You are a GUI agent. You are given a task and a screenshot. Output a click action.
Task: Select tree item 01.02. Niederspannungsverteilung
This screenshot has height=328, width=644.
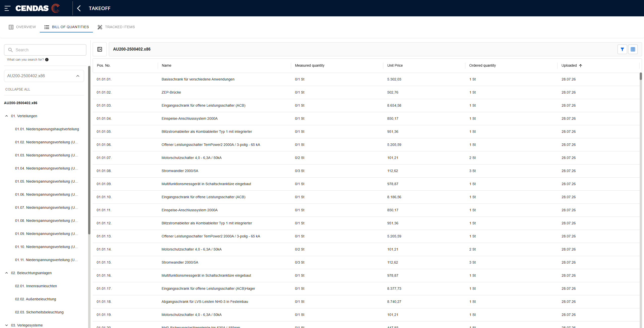pyautogui.click(x=47, y=142)
